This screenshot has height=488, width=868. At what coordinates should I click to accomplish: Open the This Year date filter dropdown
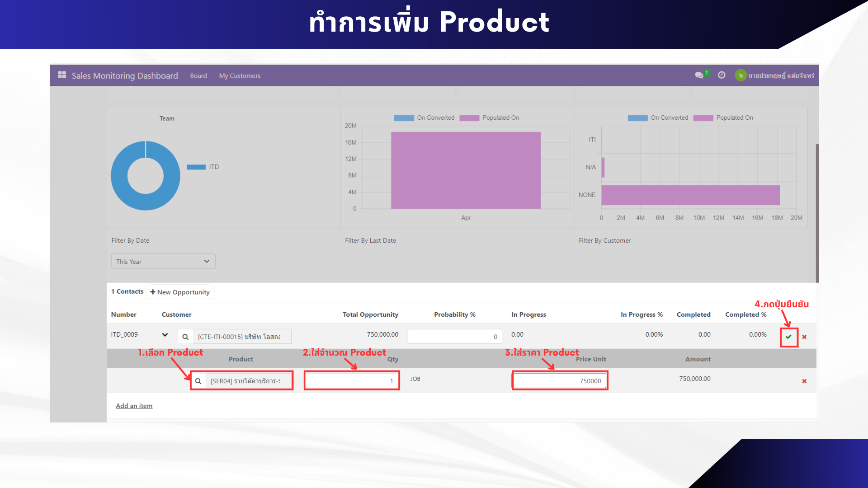tap(163, 261)
